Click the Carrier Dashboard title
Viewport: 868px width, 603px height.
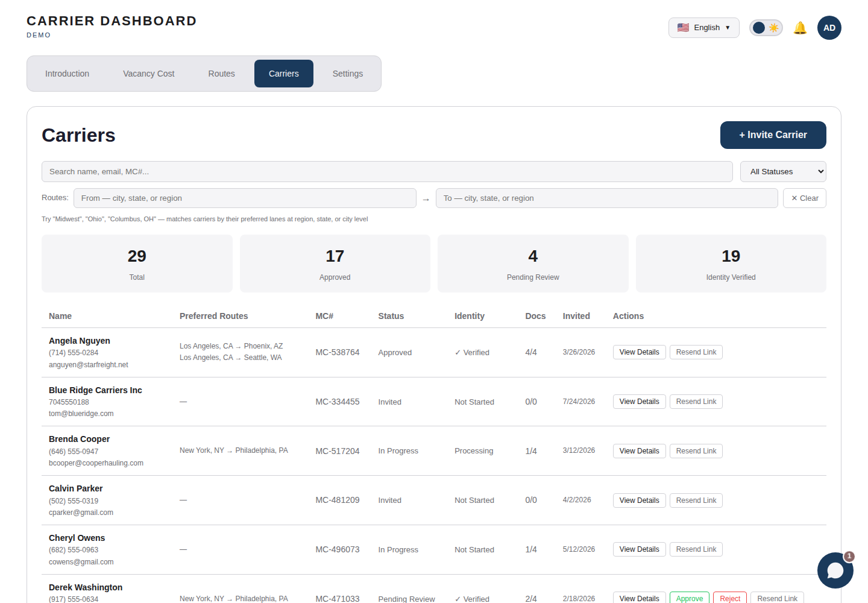point(112,21)
